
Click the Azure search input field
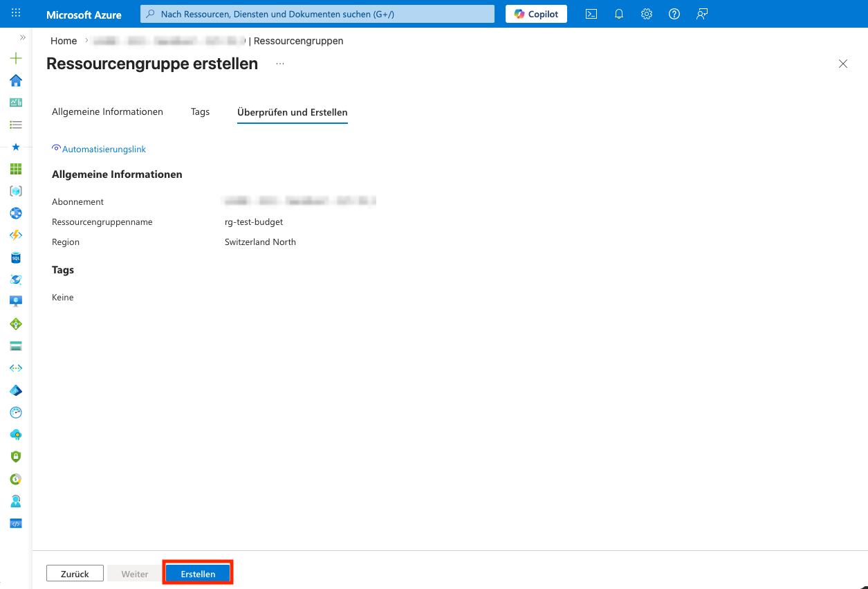click(318, 14)
